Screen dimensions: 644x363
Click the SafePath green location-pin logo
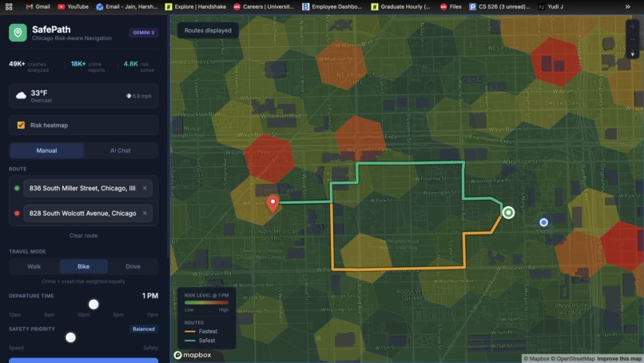18,33
